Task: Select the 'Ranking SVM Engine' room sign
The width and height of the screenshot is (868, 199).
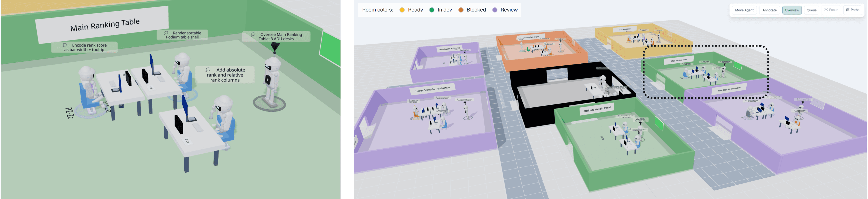Action: [531, 37]
